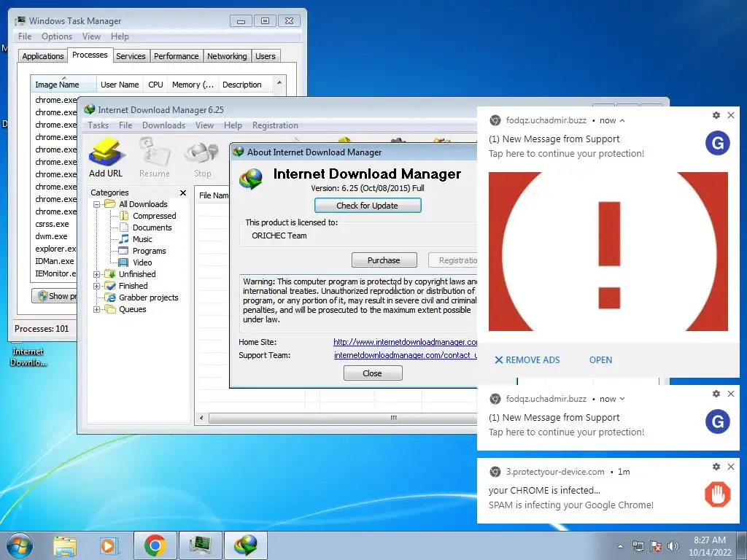Sort processes by Image Name column
The height and width of the screenshot is (560, 747).
tap(63, 85)
